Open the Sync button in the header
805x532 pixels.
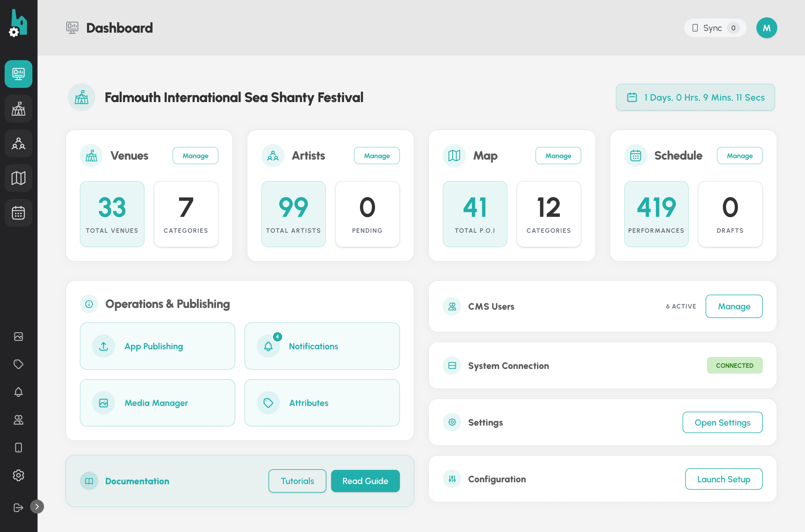click(x=715, y=28)
